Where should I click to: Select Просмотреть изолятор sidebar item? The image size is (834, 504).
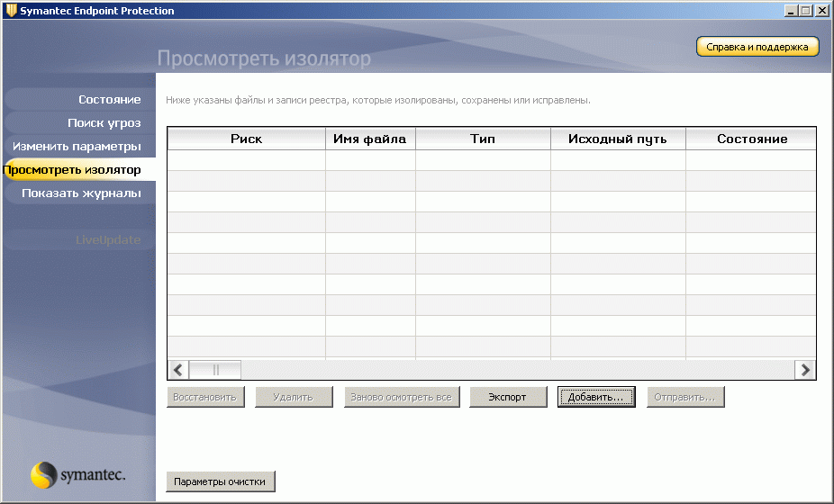(x=78, y=169)
